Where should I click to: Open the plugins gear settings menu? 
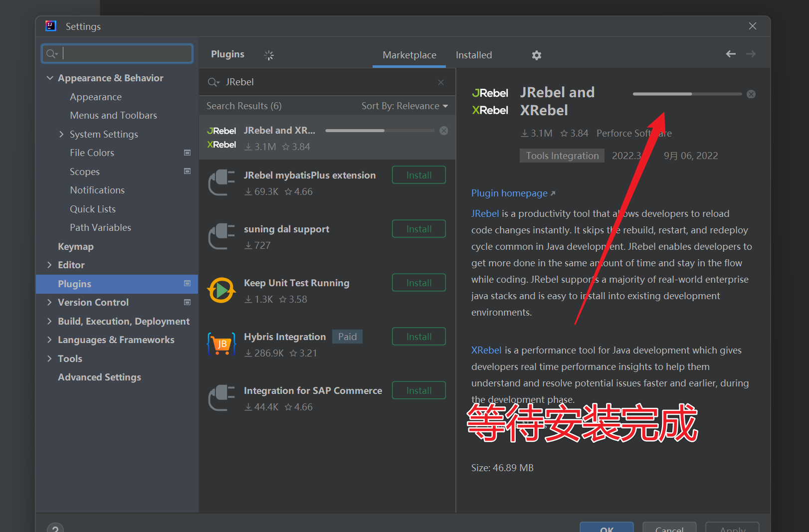pyautogui.click(x=536, y=55)
